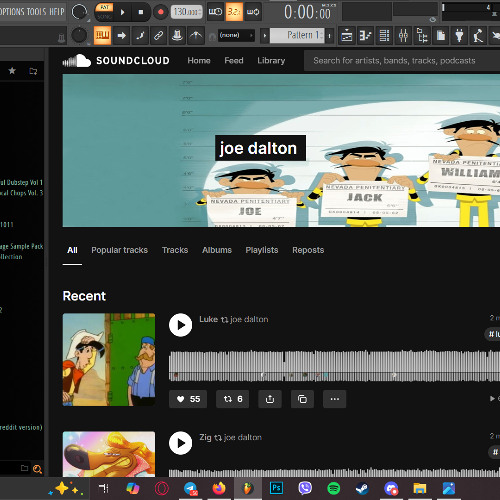500x500 pixels.
Task: Open the (none) snap dropdown
Action: 236,35
